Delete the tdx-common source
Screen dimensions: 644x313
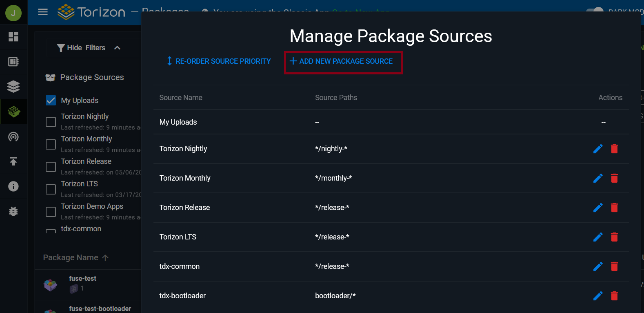[x=614, y=266]
